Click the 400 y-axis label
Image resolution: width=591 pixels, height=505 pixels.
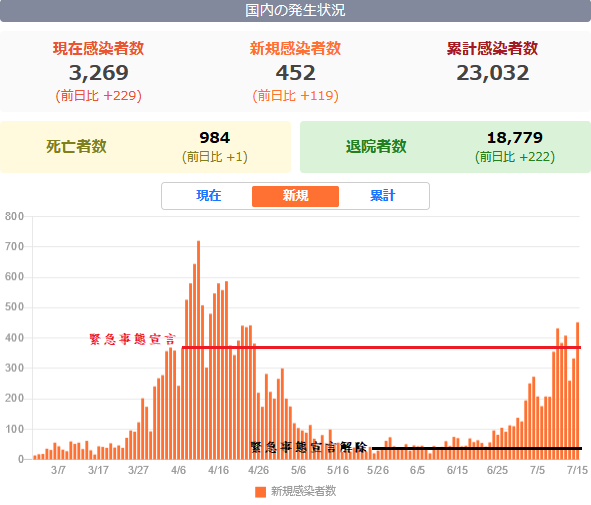pos(14,338)
